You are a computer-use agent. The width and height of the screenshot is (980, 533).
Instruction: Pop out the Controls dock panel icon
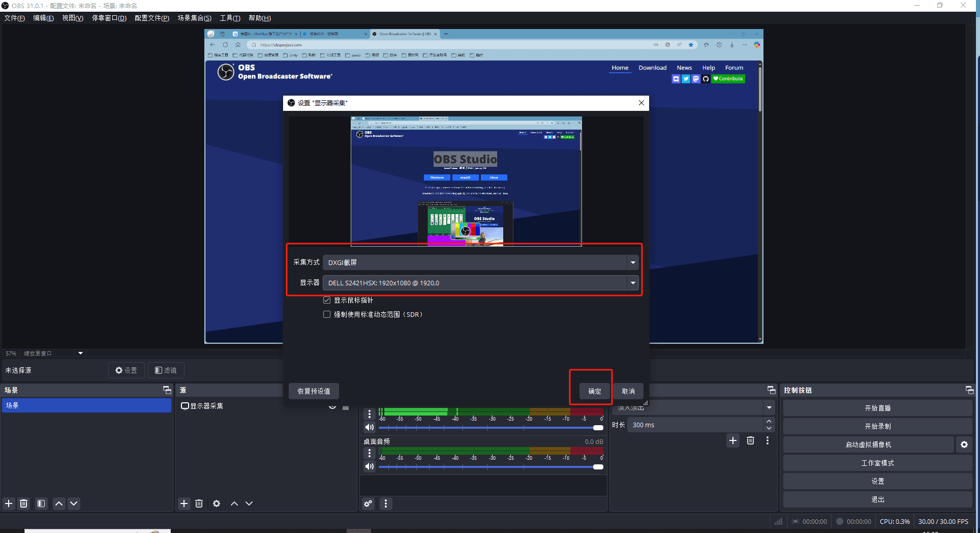(x=969, y=390)
